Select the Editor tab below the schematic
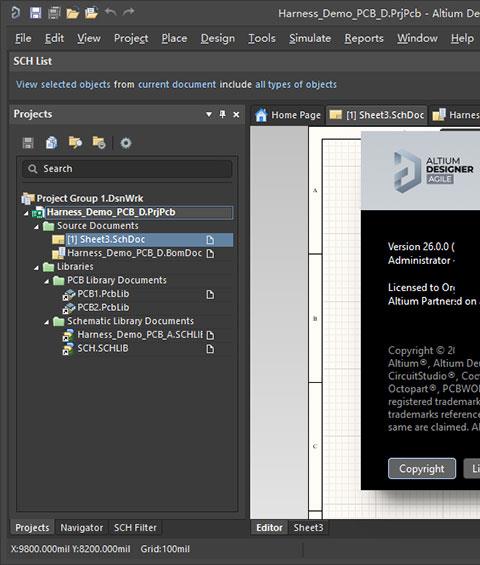The width and height of the screenshot is (480, 565). [269, 528]
